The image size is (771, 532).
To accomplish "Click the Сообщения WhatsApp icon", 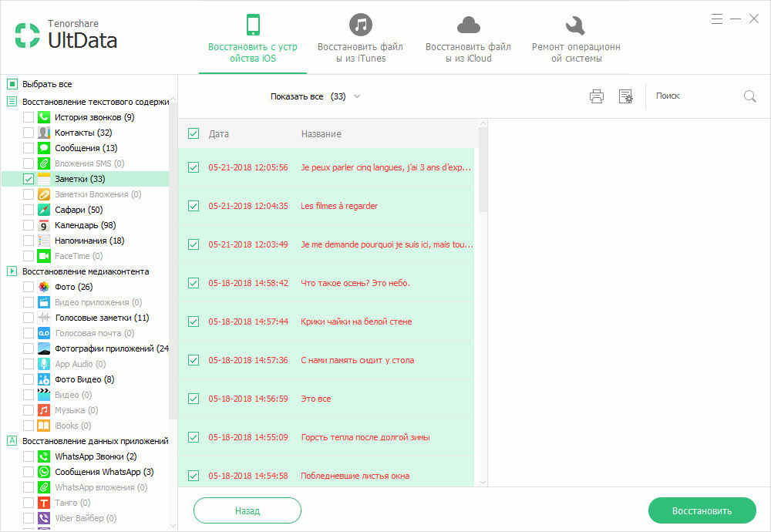I will (x=44, y=472).
